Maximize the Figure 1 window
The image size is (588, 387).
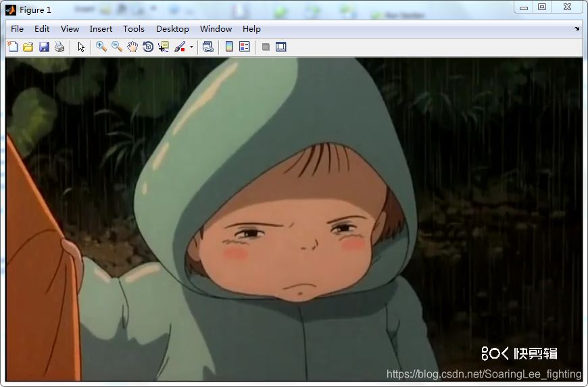pyautogui.click(x=542, y=7)
